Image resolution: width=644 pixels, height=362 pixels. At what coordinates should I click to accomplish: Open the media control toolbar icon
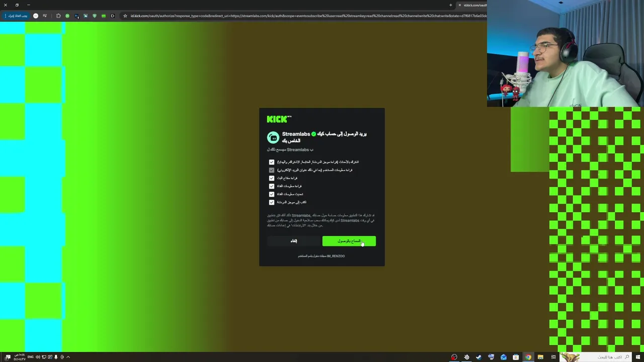[x=45, y=16]
